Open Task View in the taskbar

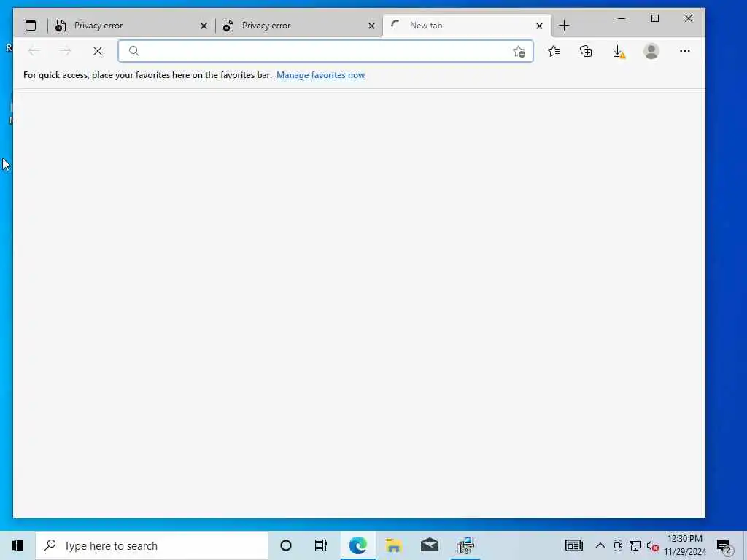point(321,545)
